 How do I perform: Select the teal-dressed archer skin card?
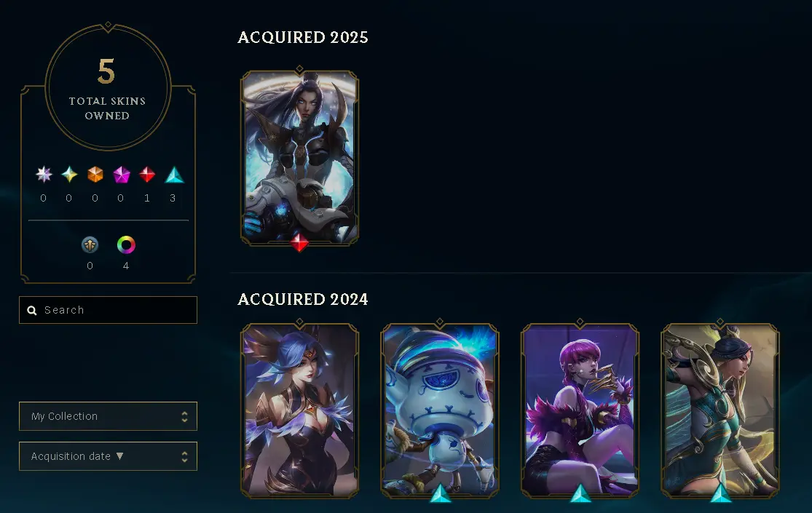pyautogui.click(x=720, y=411)
